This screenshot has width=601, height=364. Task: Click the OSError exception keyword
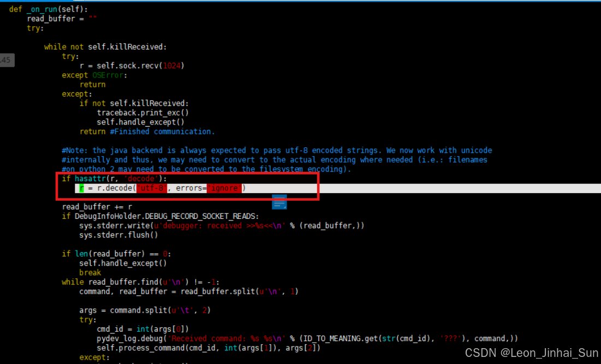[x=108, y=75]
